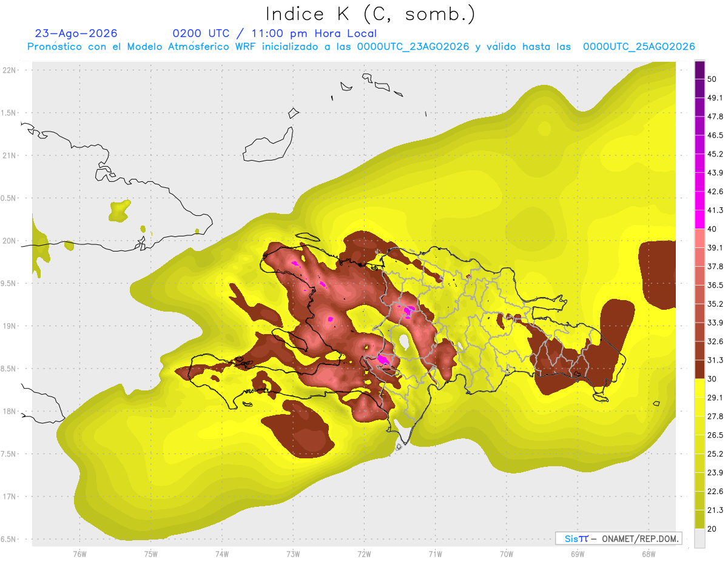The width and height of the screenshot is (728, 562).
Task: Select the '0200 UTC / 11:00 pm Hora Local' text
Action: point(274,33)
